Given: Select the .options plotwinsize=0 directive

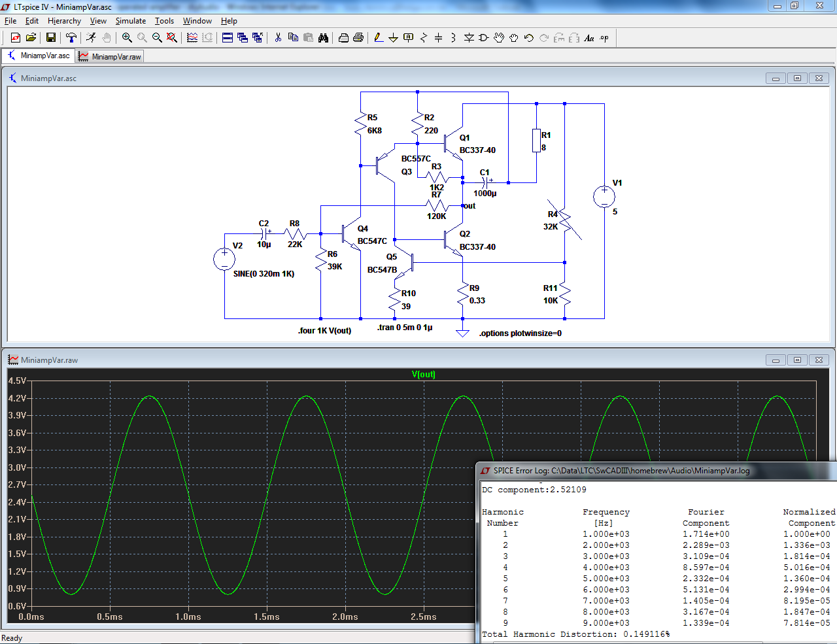Looking at the screenshot, I should 520,333.
